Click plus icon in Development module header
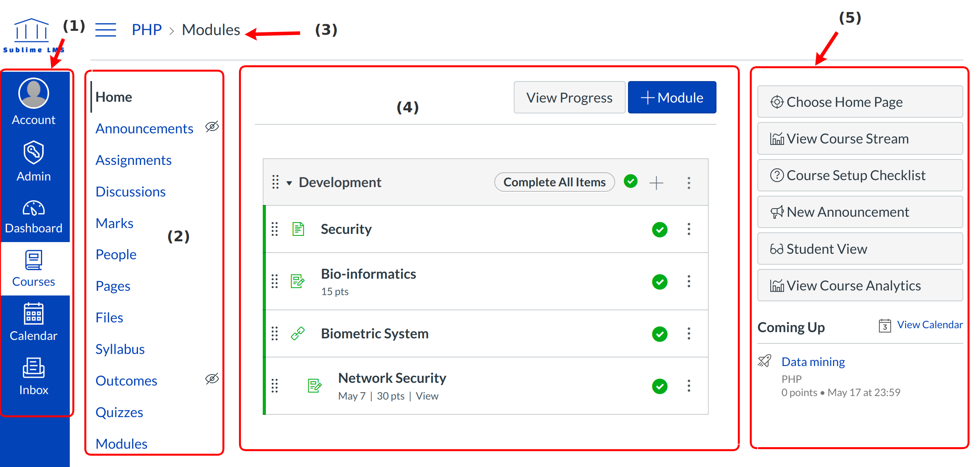 656,182
